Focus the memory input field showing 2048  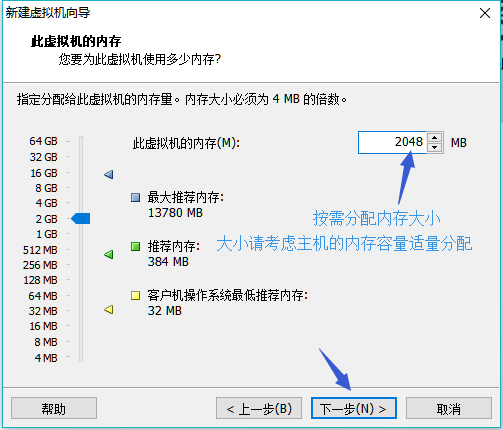[x=392, y=142]
